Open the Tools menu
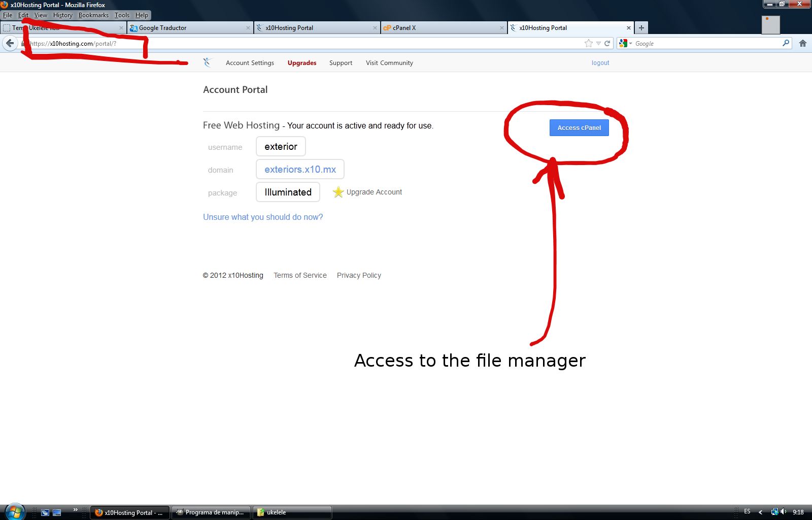Image resolution: width=812 pixels, height=520 pixels. (x=122, y=15)
